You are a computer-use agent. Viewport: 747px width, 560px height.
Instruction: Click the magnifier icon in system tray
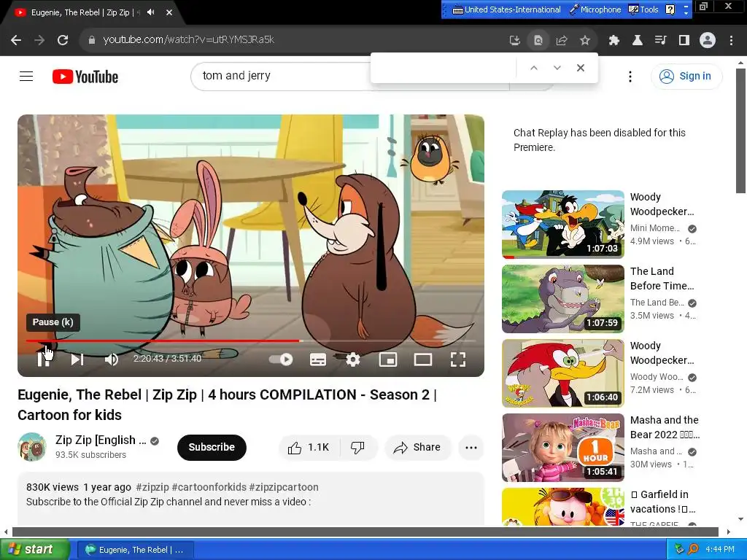click(693, 550)
